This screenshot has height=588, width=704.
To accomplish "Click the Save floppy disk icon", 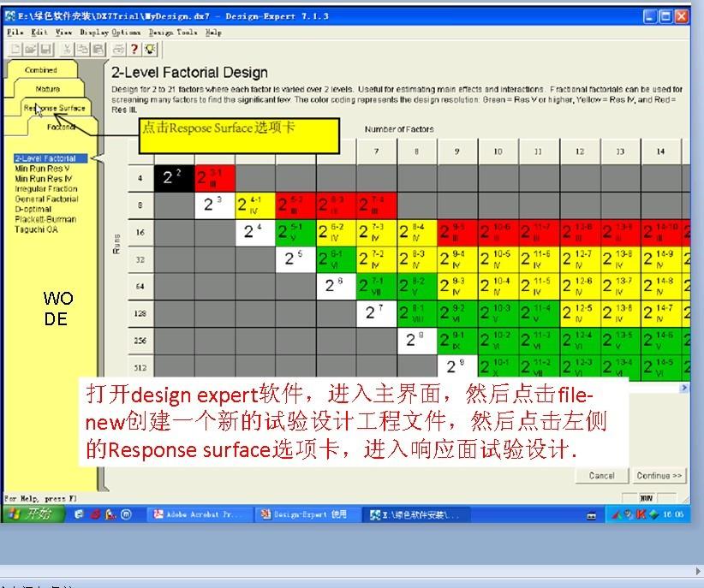I will (x=45, y=49).
